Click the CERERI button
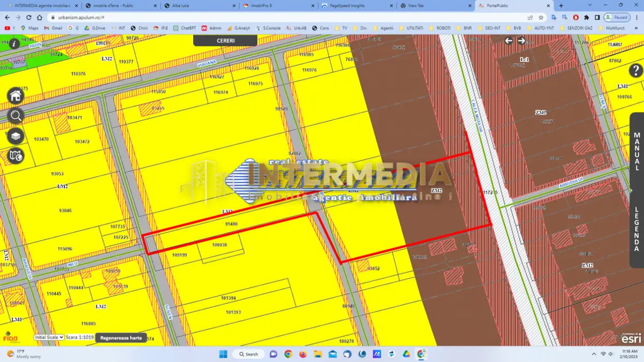The image size is (644, 362). pyautogui.click(x=225, y=41)
